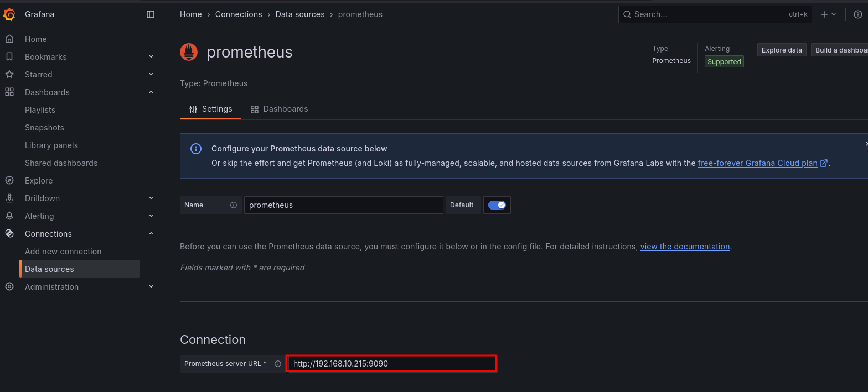This screenshot has width=868, height=392.
Task: Toggle the Default data source switch
Action: tap(497, 205)
